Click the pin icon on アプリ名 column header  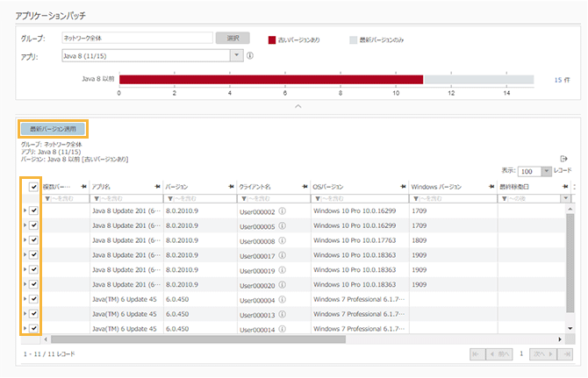pos(156,186)
